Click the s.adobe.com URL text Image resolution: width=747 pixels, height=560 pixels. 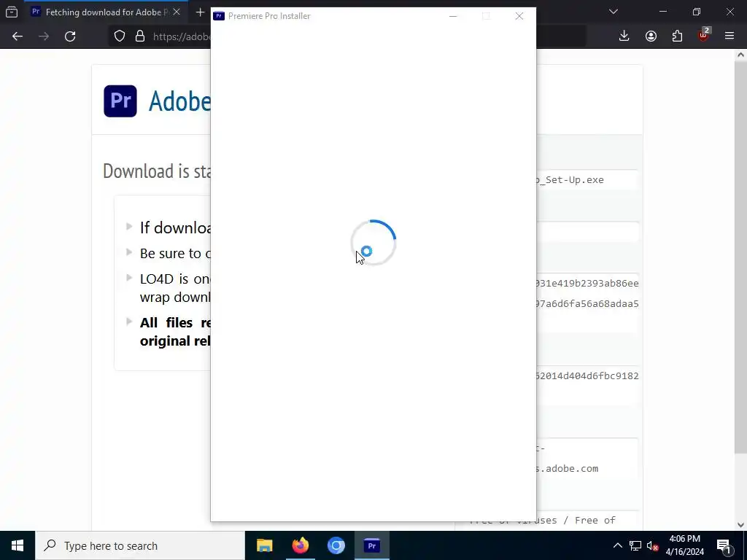coord(568,469)
